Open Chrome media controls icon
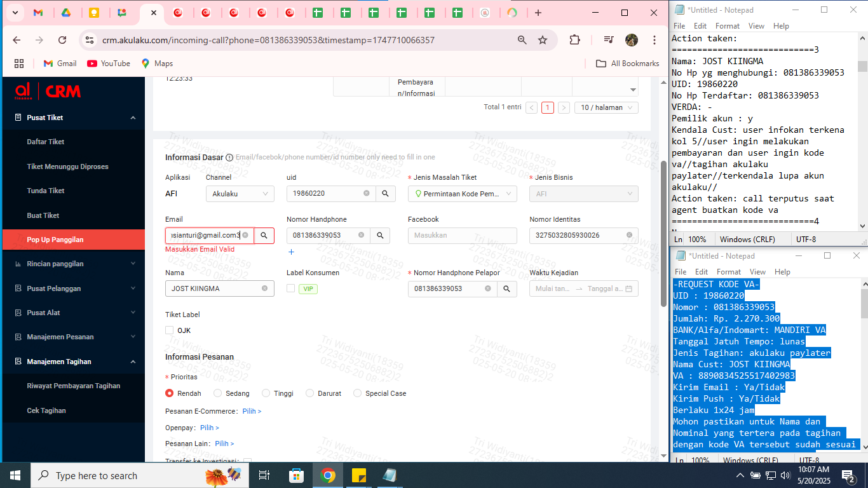The height and width of the screenshot is (488, 868). point(608,40)
